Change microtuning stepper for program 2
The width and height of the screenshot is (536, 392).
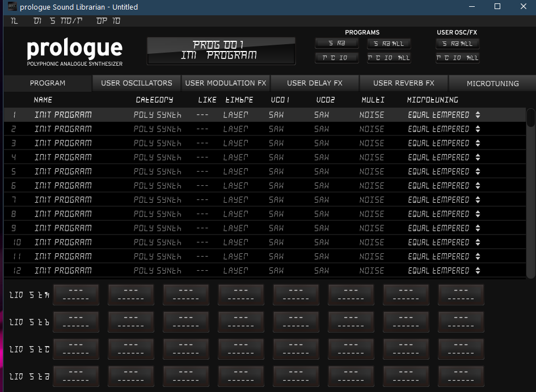[478, 129]
